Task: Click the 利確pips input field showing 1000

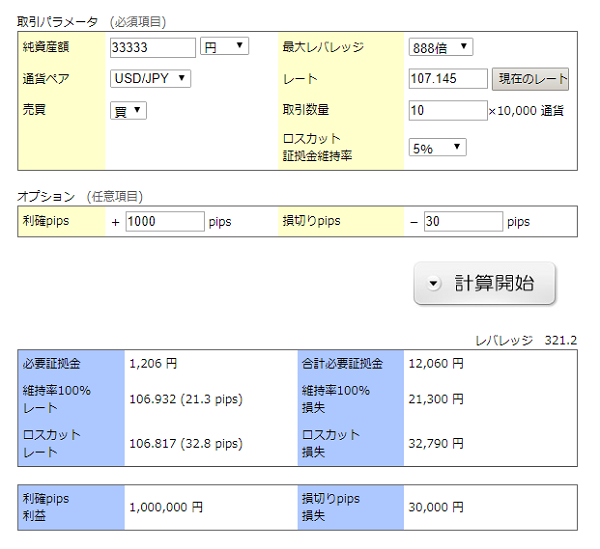Action: click(x=165, y=222)
